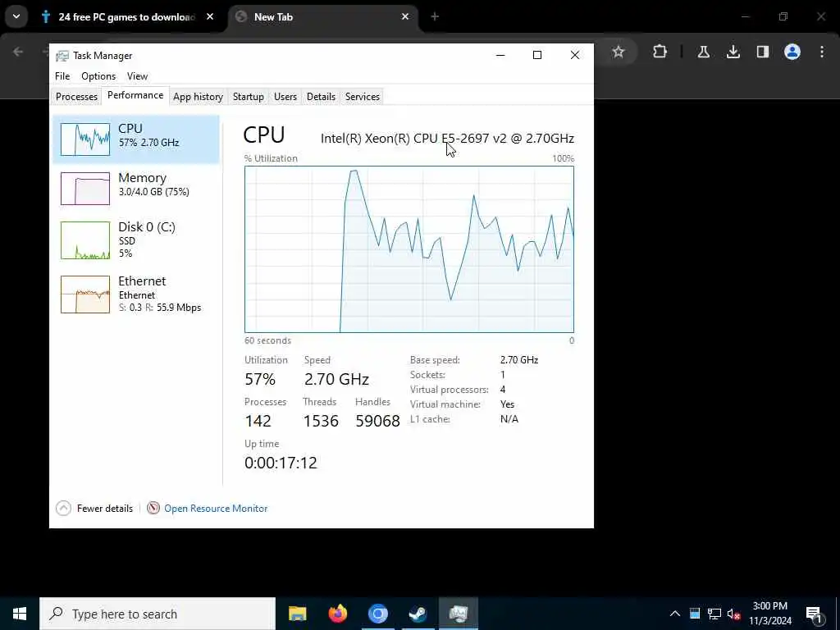Launch Steam from the taskbar

(418, 614)
